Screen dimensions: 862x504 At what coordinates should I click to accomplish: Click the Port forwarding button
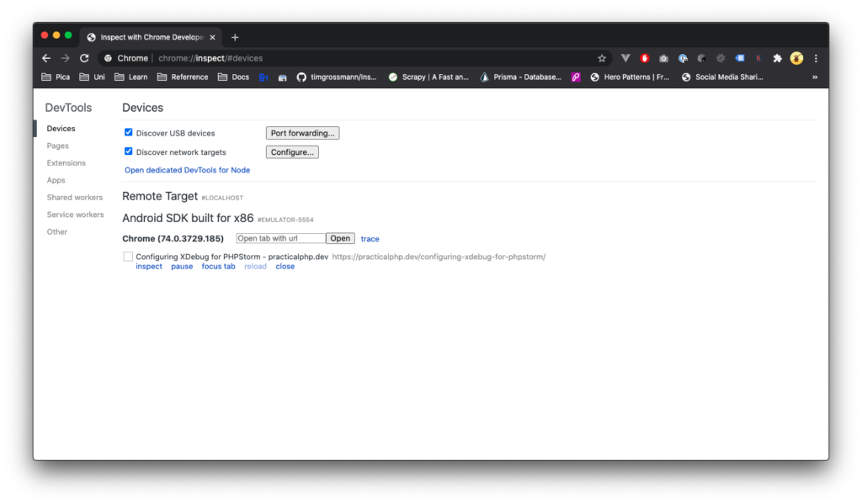tap(302, 133)
